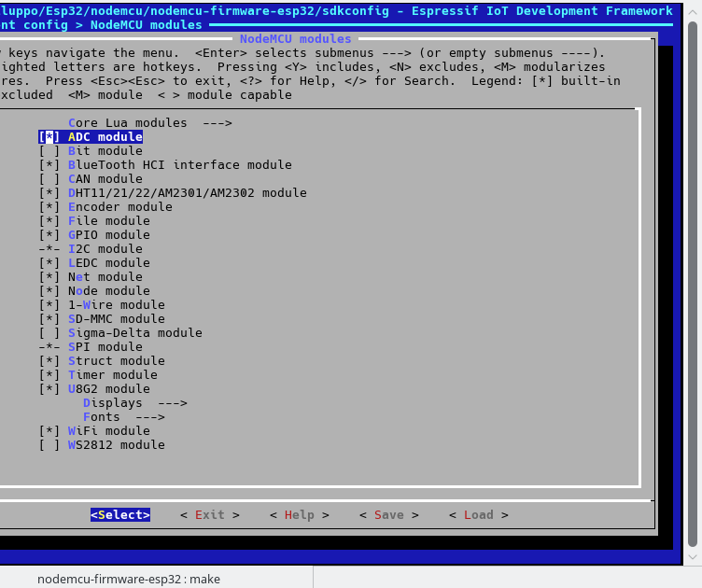Image resolution: width=702 pixels, height=588 pixels.
Task: Open Help from the bottom bar
Action: coord(299,515)
